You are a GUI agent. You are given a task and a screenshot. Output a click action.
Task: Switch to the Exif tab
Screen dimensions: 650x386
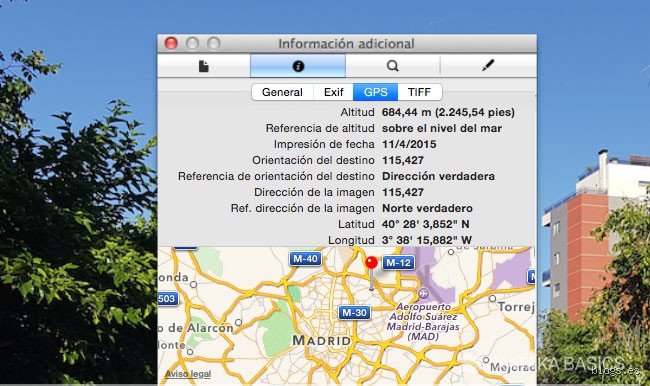(333, 92)
